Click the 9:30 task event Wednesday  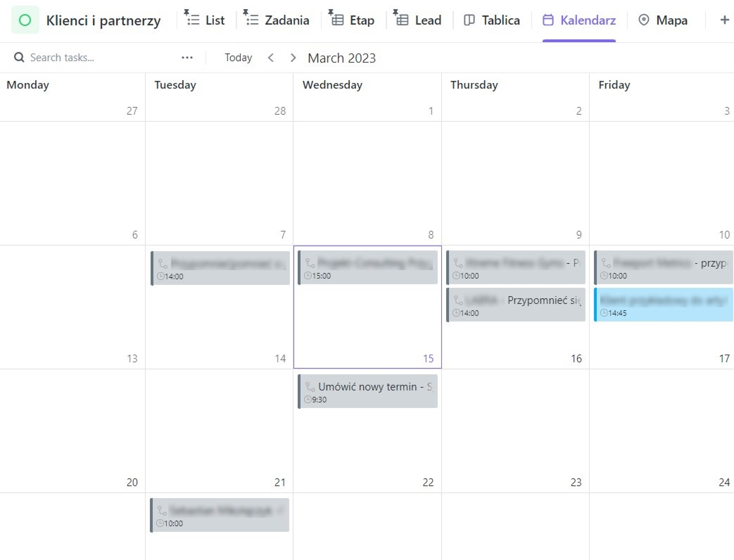pos(368,391)
